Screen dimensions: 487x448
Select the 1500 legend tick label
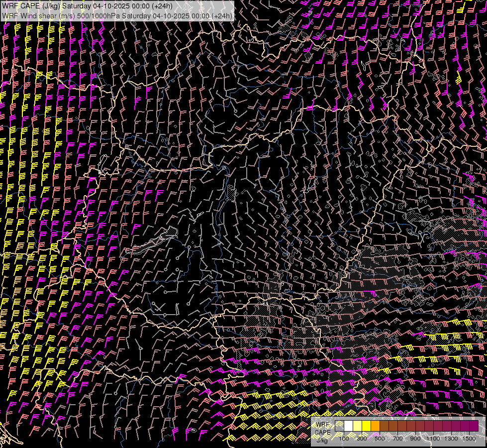[x=469, y=439]
